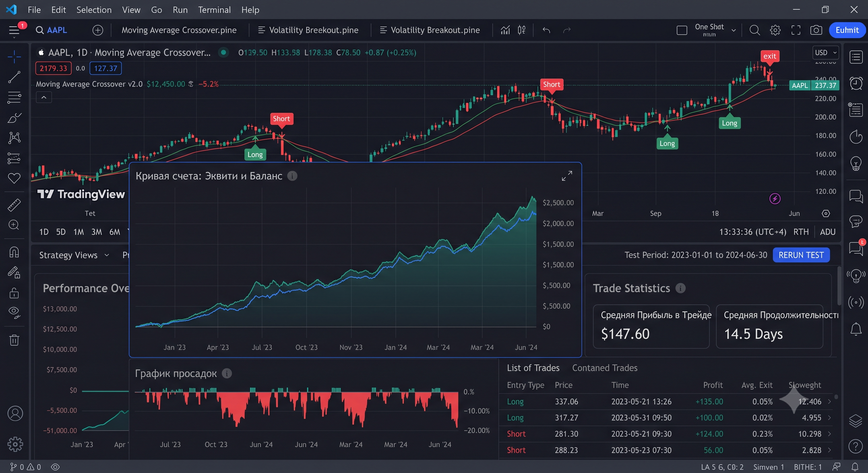Screen dimensions: 868x473
Task: Click info icon next to Кривая счета title
Action: (292, 176)
